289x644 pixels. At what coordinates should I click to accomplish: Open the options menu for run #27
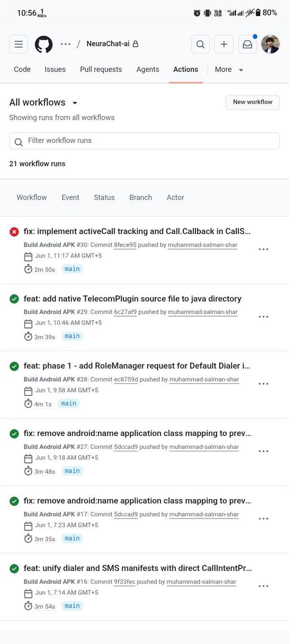click(x=263, y=451)
